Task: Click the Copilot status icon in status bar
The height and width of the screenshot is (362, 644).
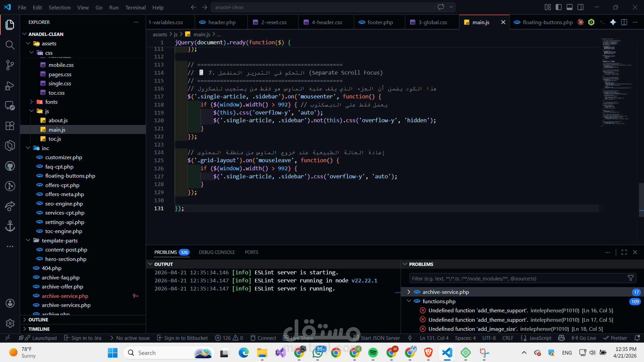Action: pos(561,338)
